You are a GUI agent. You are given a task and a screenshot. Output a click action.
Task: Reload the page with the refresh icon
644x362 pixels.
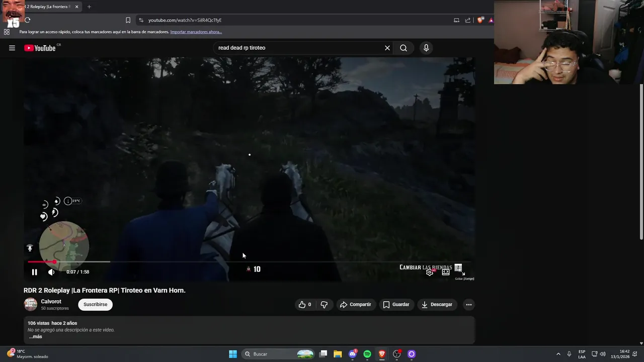[28, 20]
